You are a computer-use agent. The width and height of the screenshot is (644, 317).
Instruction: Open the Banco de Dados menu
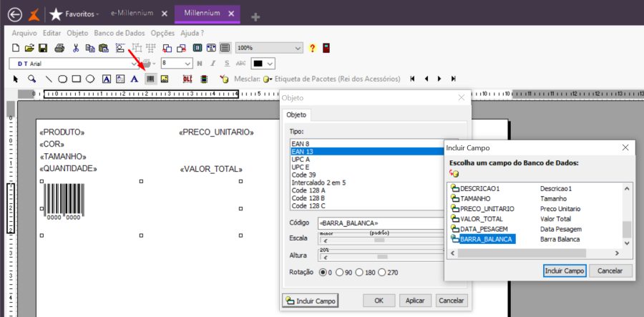pos(119,33)
